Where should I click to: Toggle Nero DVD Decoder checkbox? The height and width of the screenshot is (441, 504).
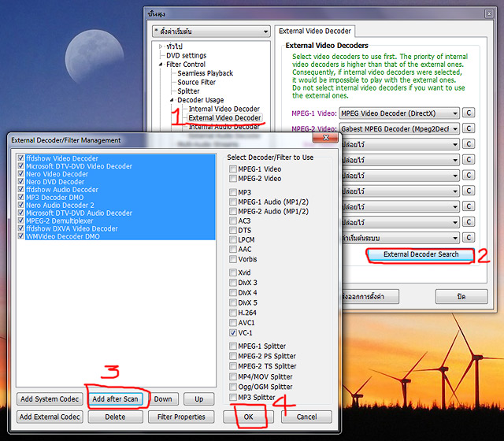click(x=21, y=181)
